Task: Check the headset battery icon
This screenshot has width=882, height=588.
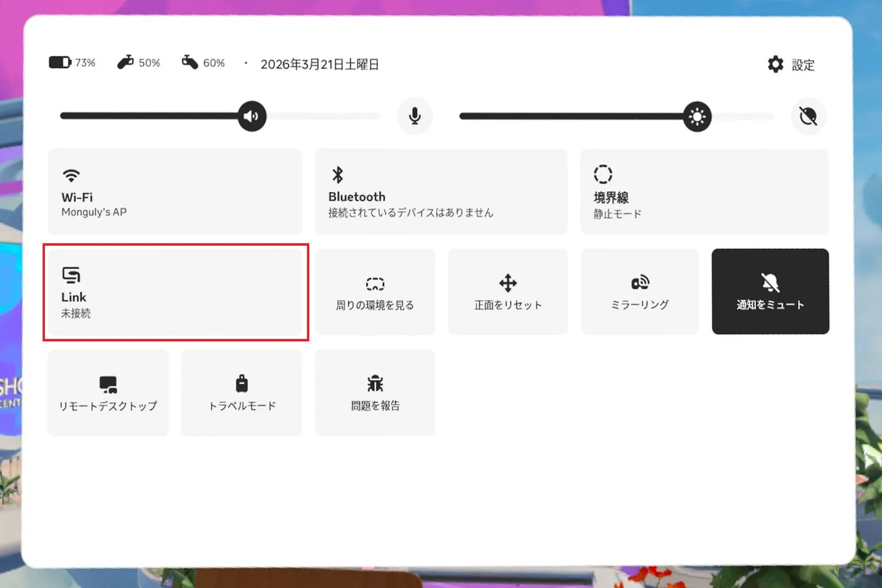Action: [60, 62]
